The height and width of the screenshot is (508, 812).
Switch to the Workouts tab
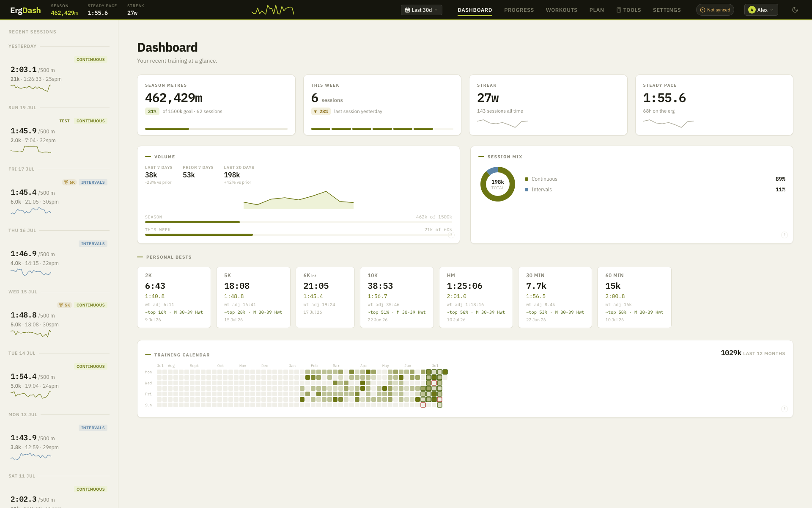click(x=562, y=10)
